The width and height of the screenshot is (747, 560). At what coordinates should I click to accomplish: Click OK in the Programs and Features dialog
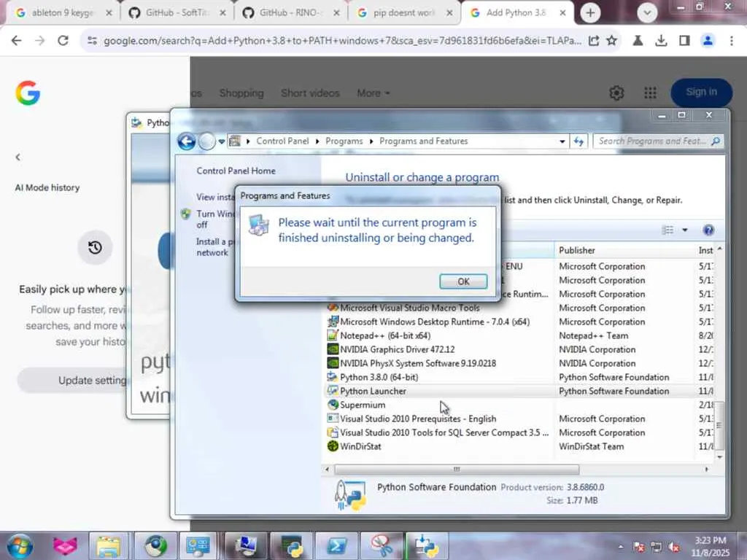463,281
